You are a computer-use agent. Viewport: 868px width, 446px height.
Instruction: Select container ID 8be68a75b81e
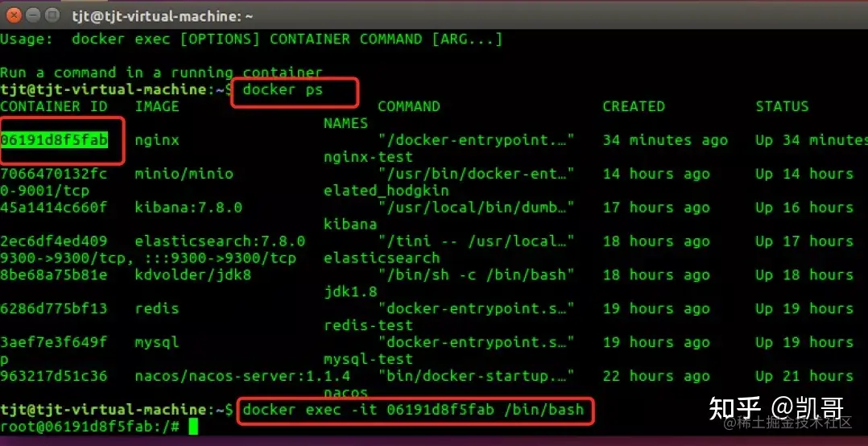click(x=54, y=275)
